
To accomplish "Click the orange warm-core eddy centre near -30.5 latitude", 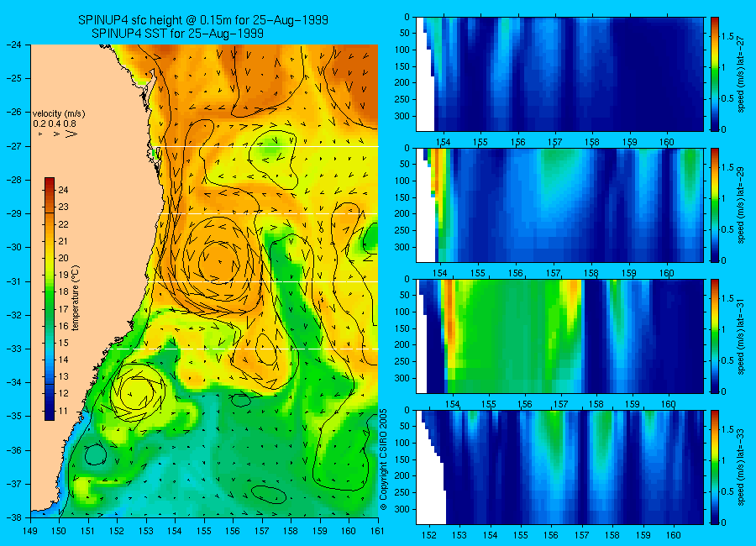I will tap(219, 263).
